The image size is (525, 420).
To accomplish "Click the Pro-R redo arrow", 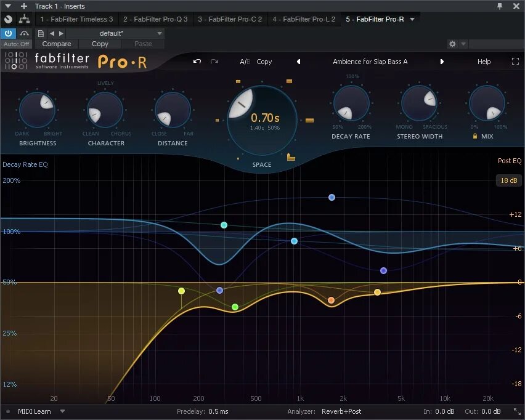I will pyautogui.click(x=214, y=61).
